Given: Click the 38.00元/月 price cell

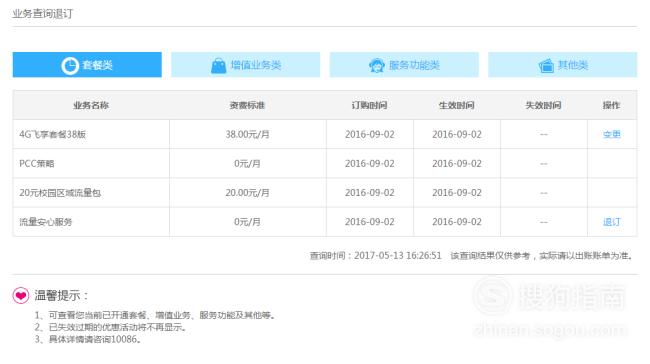Looking at the screenshot, I should pyautogui.click(x=247, y=134).
